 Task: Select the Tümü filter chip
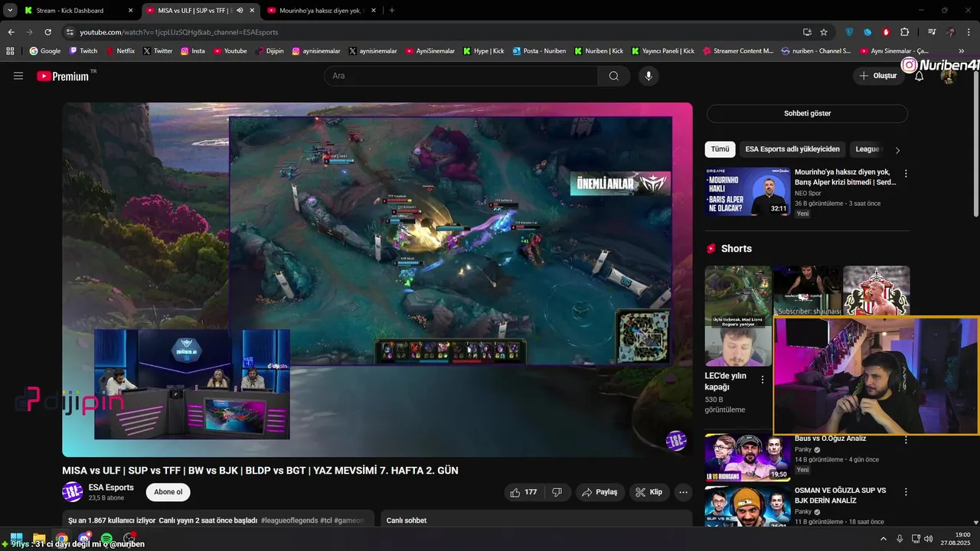pos(720,149)
